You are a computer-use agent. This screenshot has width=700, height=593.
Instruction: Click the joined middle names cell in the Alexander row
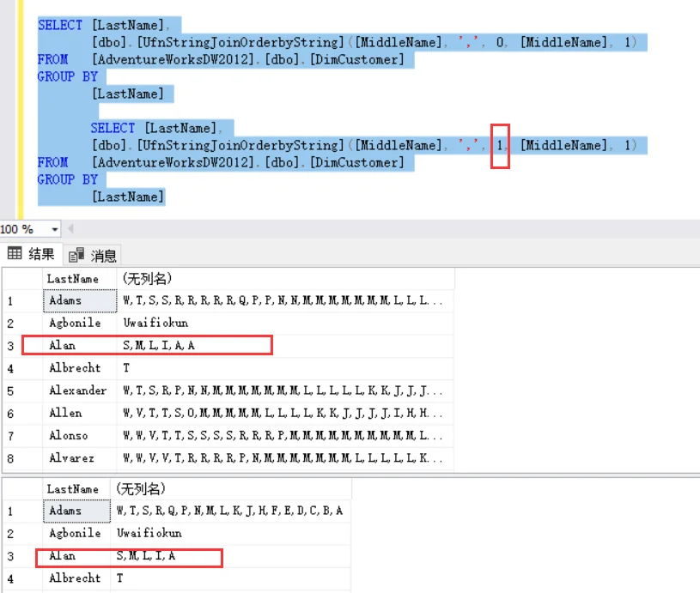(x=285, y=390)
